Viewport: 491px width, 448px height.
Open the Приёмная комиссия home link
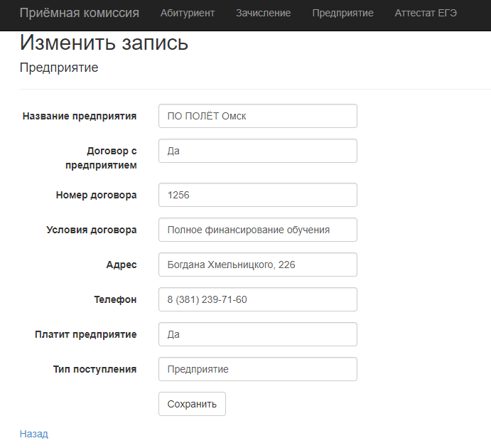click(79, 13)
